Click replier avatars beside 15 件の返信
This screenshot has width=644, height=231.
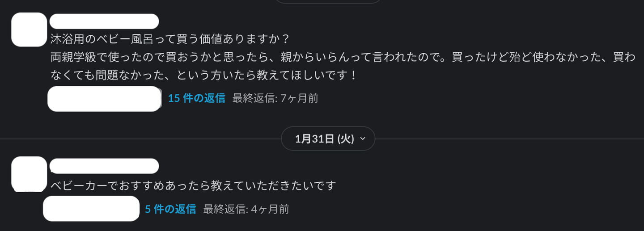tap(105, 99)
